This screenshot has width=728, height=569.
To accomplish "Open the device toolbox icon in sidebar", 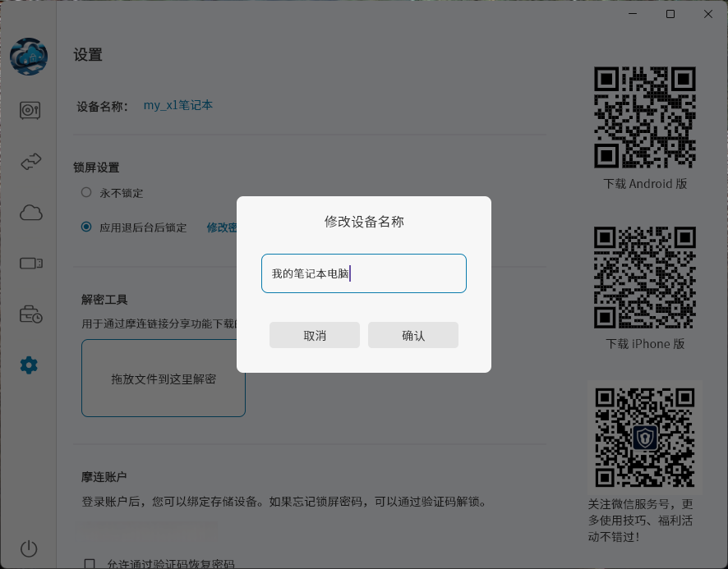I will [30, 314].
